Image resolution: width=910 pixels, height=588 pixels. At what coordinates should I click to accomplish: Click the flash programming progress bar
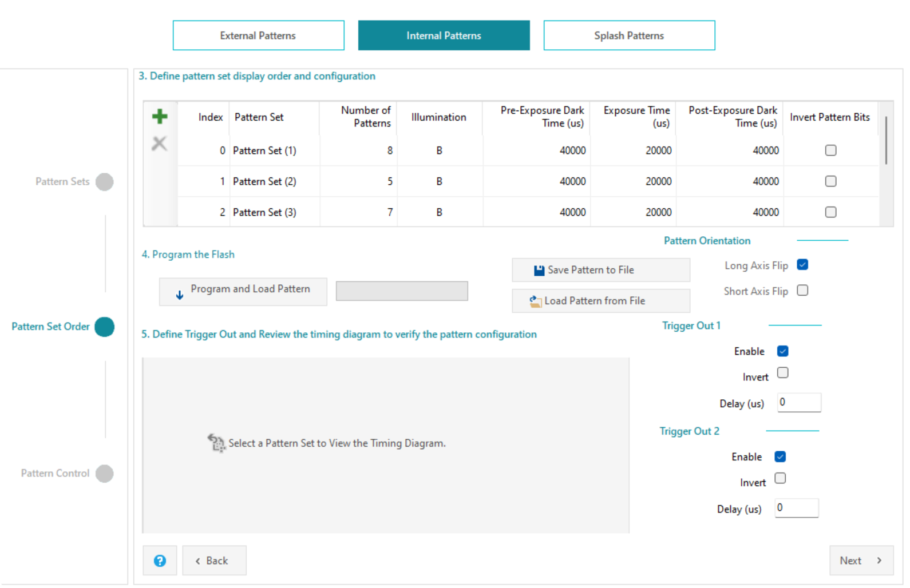click(x=402, y=291)
